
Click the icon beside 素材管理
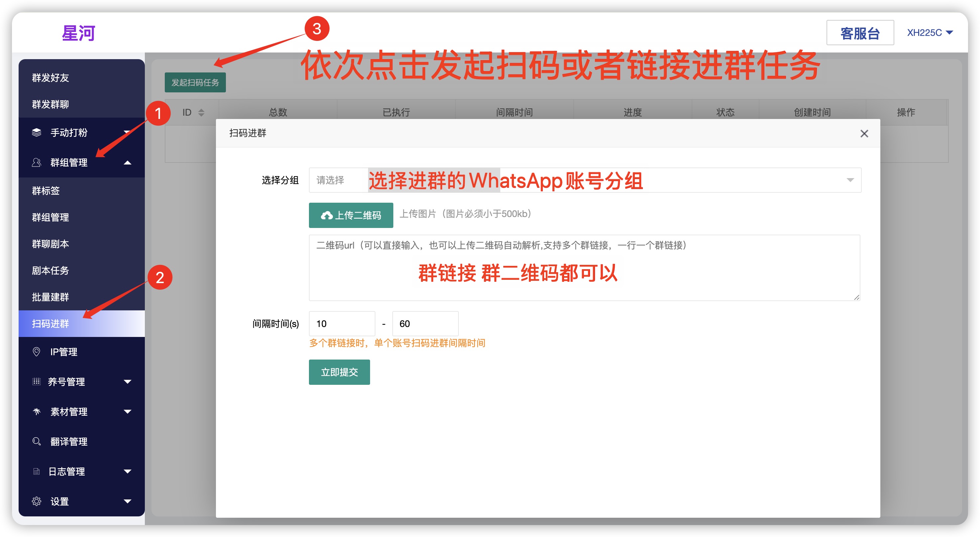coord(37,411)
